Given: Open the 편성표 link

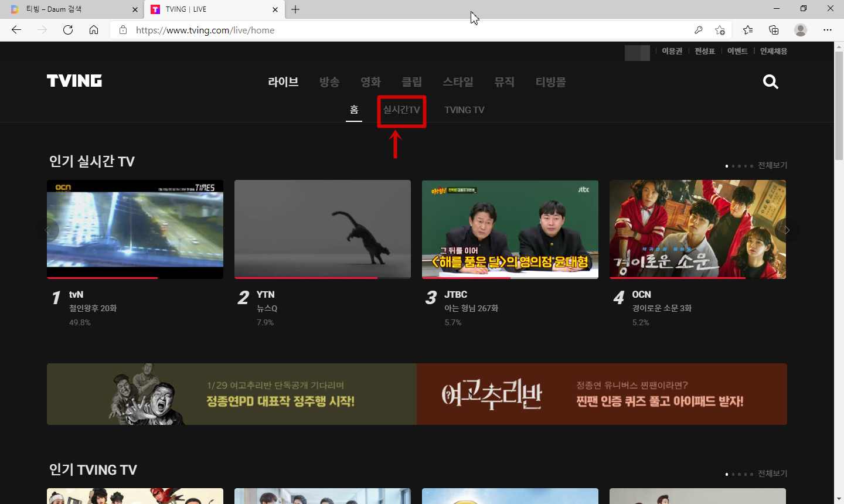Looking at the screenshot, I should tap(705, 52).
